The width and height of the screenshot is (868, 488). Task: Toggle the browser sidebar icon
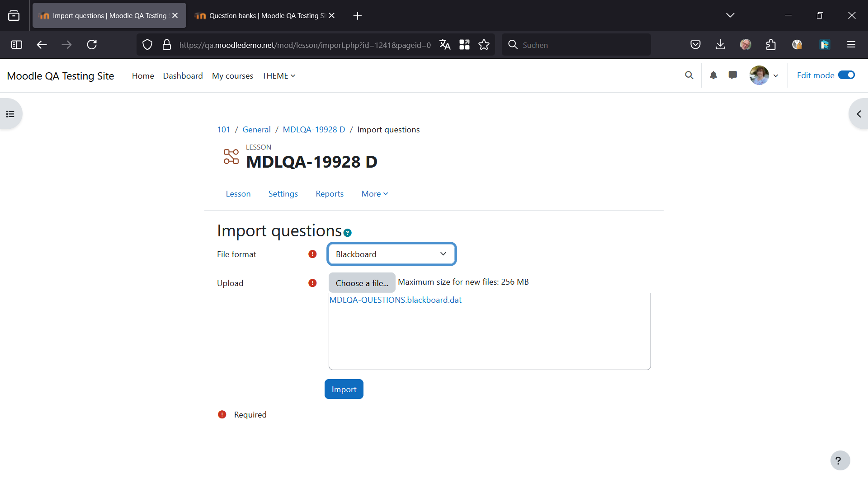click(x=17, y=45)
